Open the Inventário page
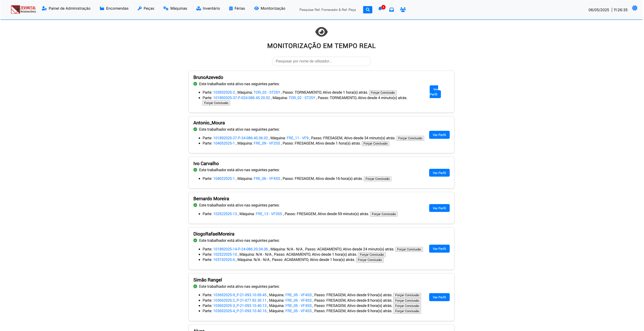The width and height of the screenshot is (644, 331). pos(208,8)
